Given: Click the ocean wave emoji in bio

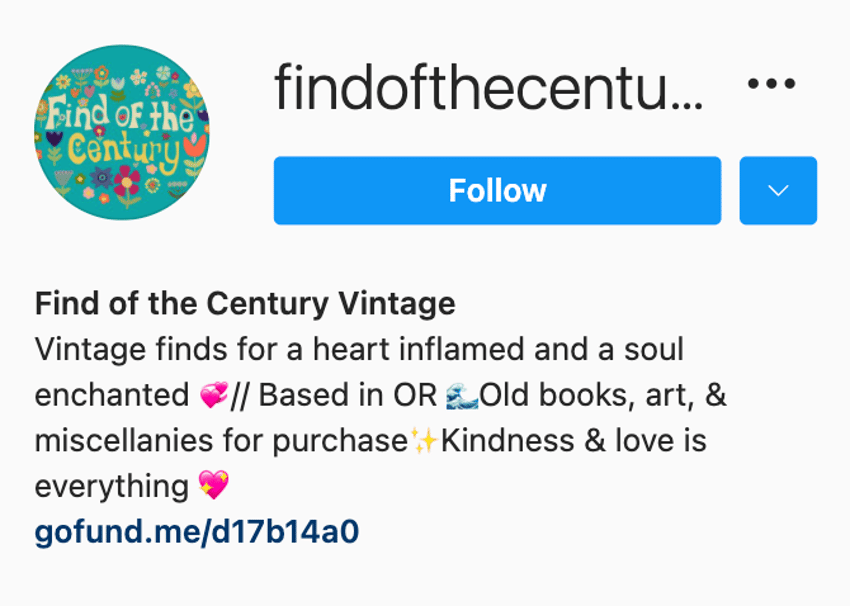Looking at the screenshot, I should (x=462, y=395).
